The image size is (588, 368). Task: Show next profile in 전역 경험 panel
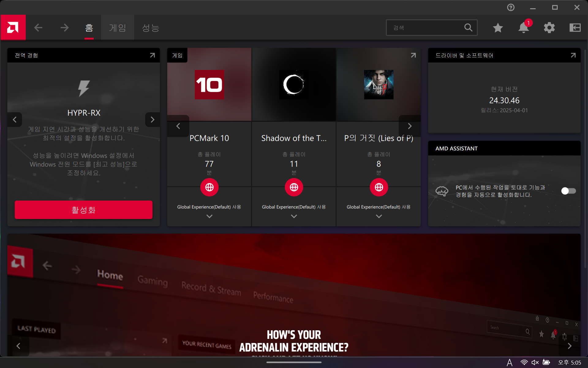click(152, 120)
